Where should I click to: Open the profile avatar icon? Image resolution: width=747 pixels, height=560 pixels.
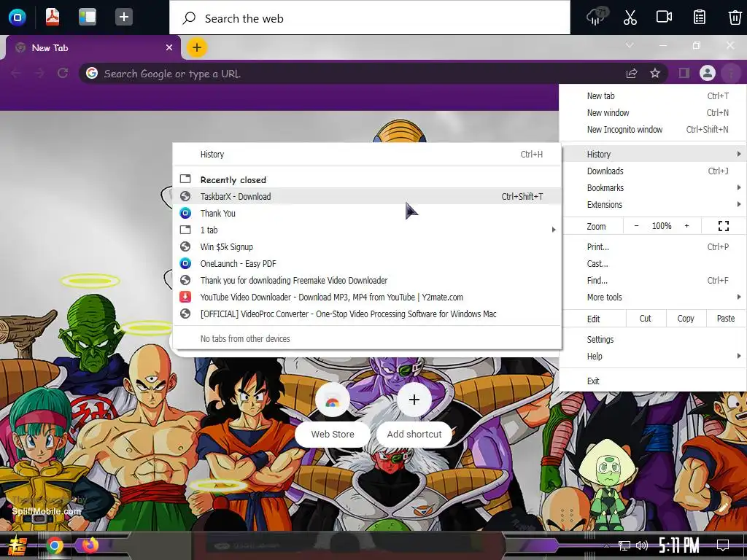coord(708,74)
